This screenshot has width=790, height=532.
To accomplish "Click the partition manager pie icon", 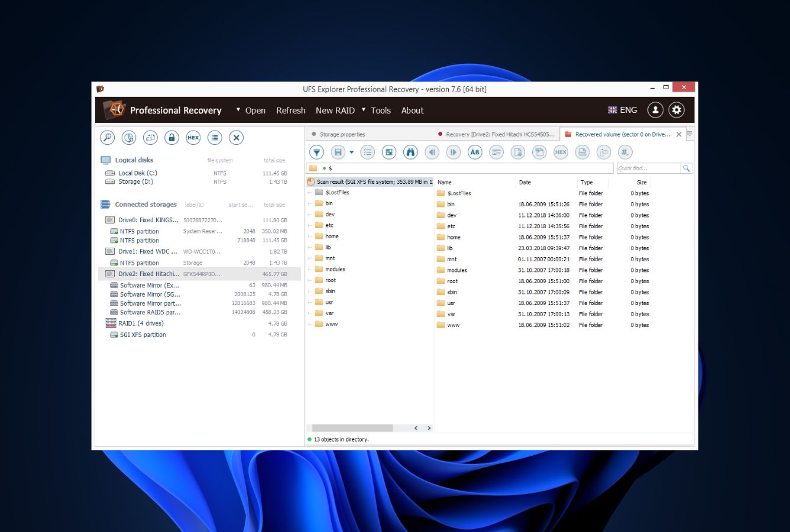I will (129, 138).
